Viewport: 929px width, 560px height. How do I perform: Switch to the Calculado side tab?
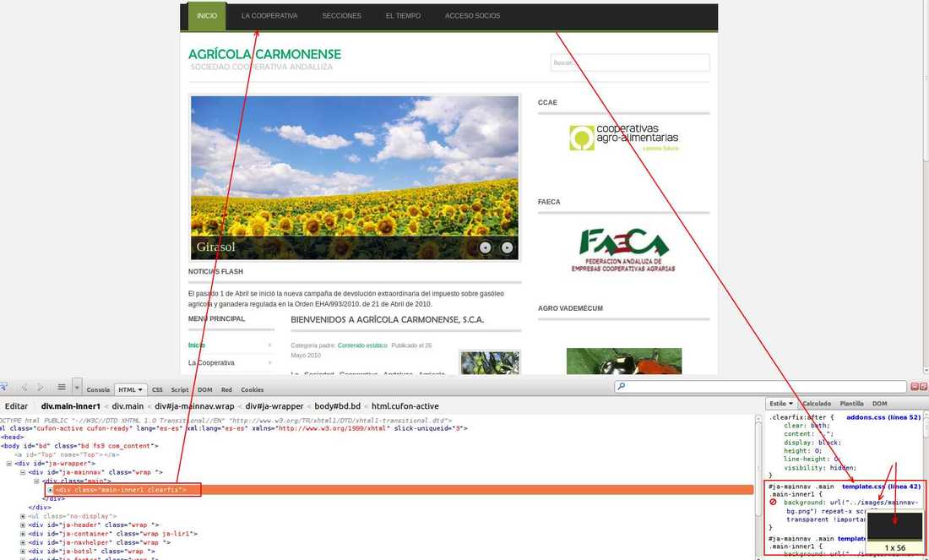817,404
